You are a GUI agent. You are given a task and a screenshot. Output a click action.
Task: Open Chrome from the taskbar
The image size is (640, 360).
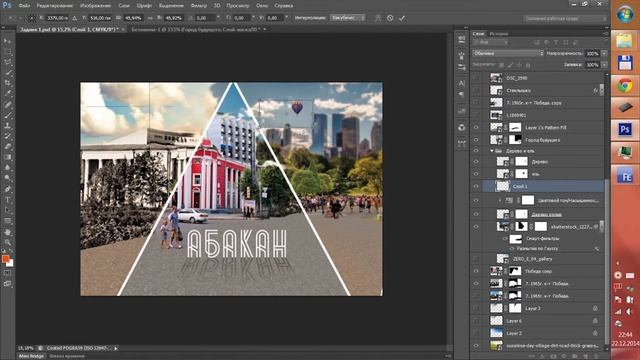click(x=624, y=86)
